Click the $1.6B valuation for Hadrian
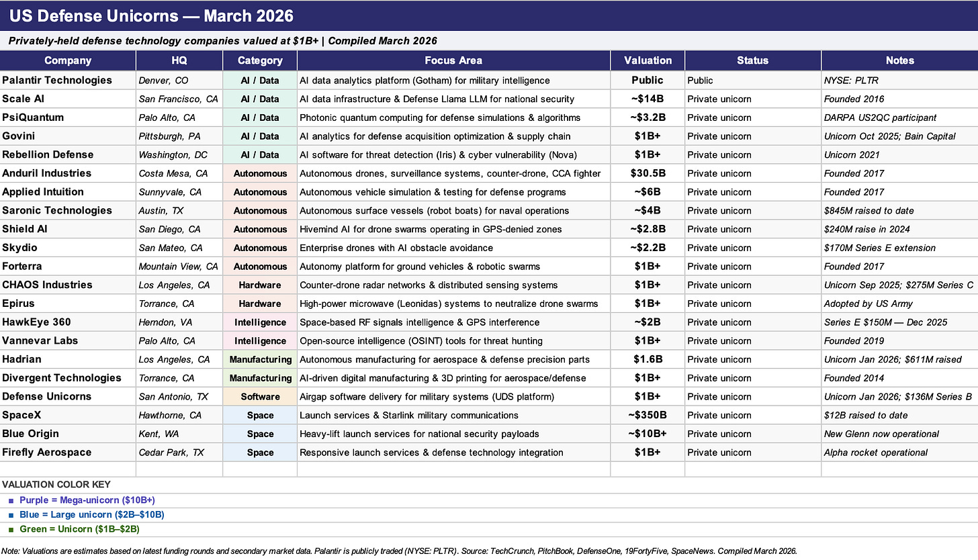This screenshot has width=978, height=560. [648, 359]
